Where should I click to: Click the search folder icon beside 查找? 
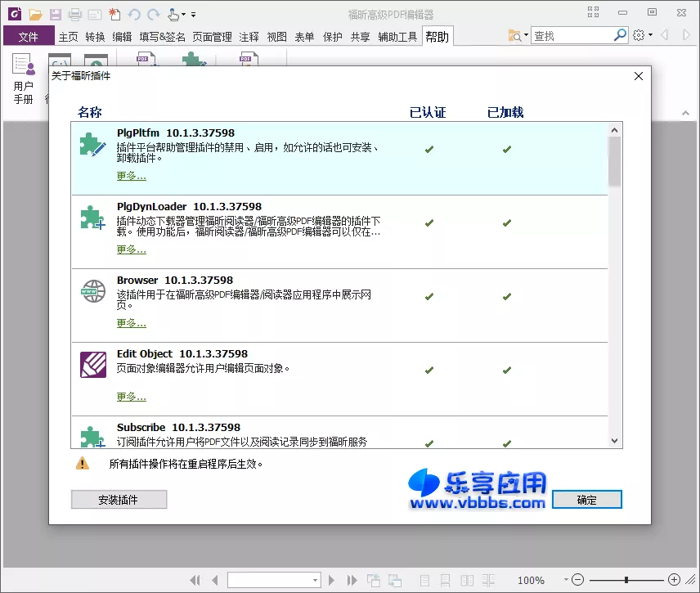click(x=515, y=35)
